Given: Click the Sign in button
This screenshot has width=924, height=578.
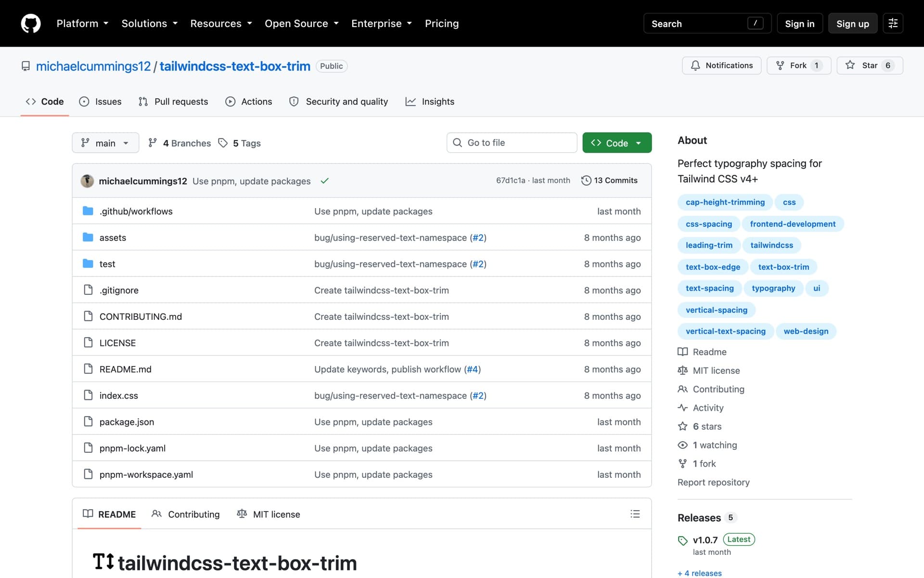Looking at the screenshot, I should 799,23.
